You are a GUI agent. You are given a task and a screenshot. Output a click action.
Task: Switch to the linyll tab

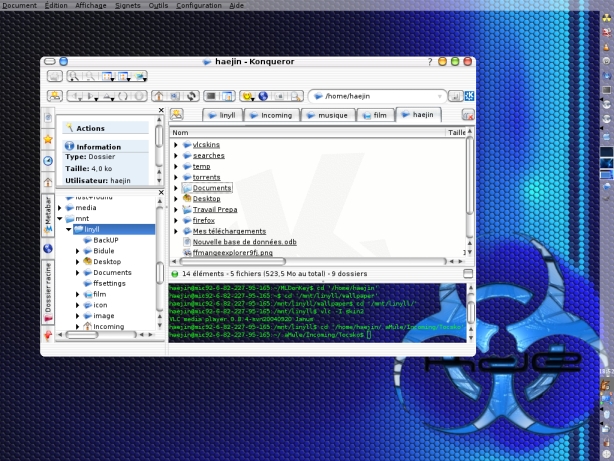pos(222,115)
